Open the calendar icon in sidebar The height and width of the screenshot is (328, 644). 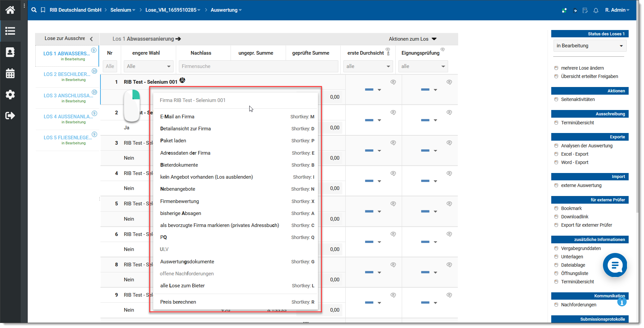click(x=10, y=73)
